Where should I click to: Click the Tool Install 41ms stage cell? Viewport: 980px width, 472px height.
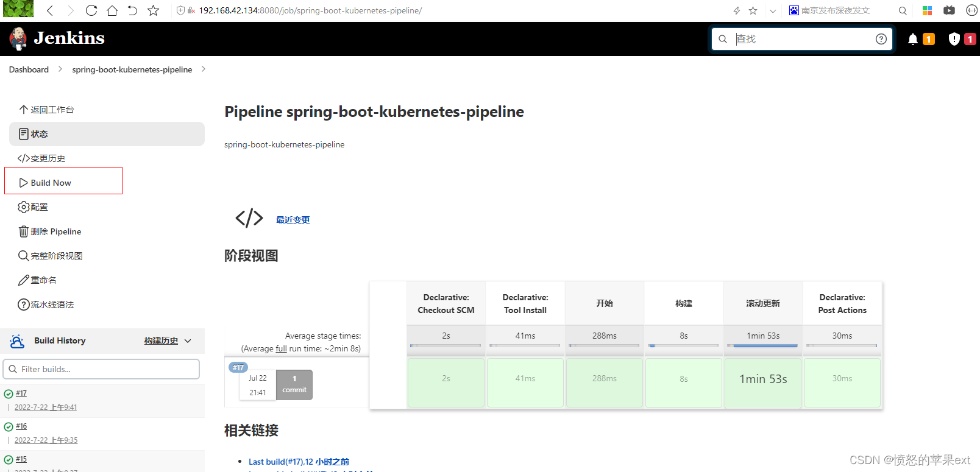tap(525, 382)
